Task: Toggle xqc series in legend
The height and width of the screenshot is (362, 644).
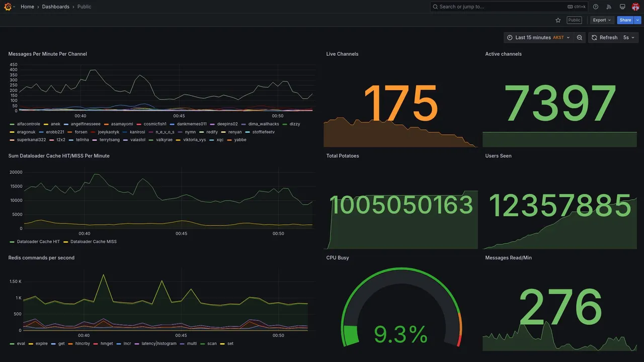Action: (x=220, y=140)
